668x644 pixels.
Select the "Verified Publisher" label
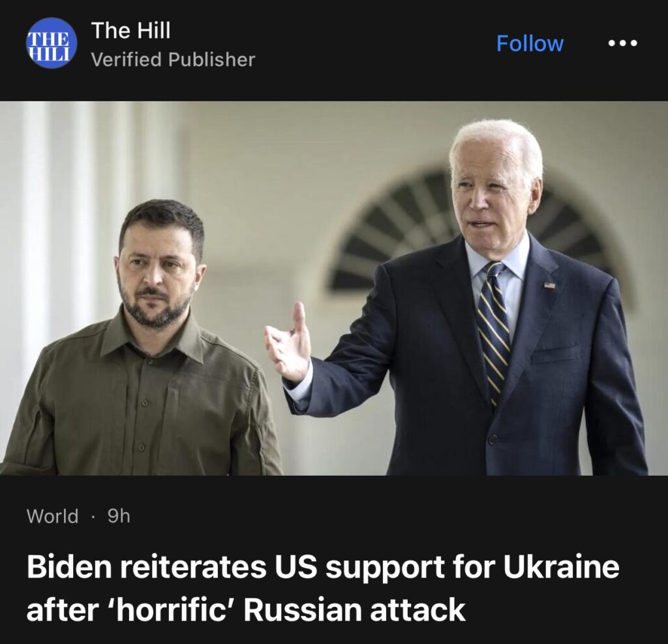click(x=174, y=59)
